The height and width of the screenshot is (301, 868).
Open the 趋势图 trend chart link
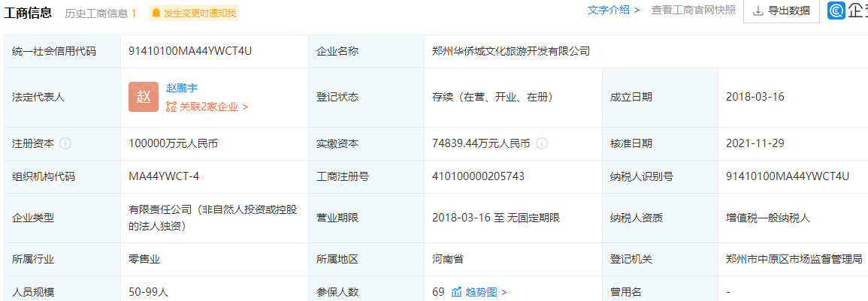pyautogui.click(x=485, y=292)
